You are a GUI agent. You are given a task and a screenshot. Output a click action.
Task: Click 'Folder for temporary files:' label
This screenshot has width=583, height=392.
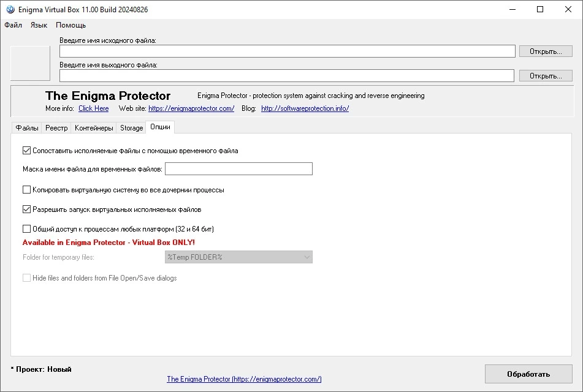pos(58,257)
